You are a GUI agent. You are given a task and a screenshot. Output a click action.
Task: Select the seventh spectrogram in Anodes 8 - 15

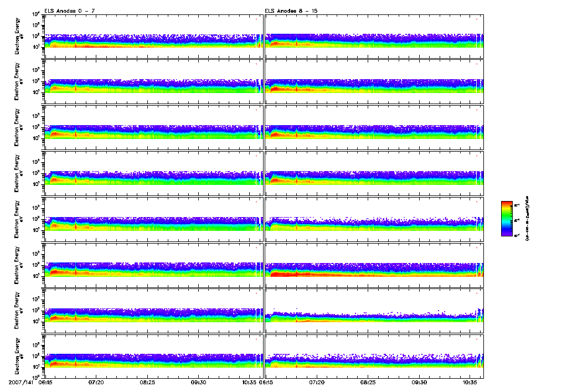[x=374, y=311]
